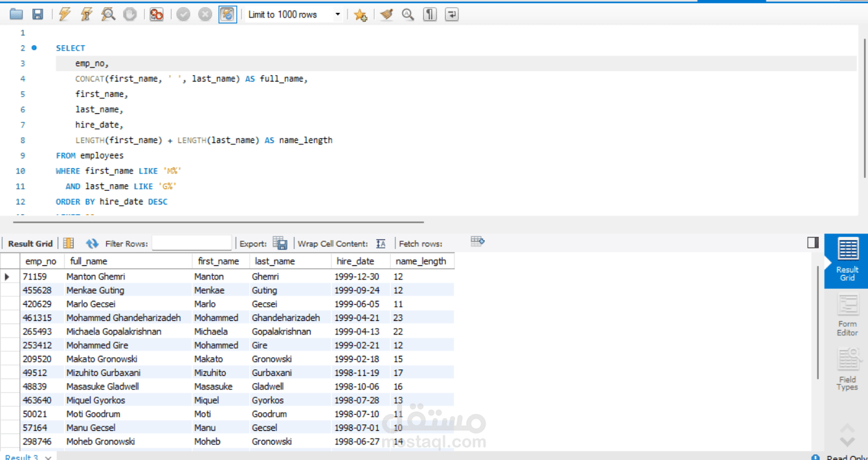
Task: Toggle auto-commit mode
Action: 228,14
